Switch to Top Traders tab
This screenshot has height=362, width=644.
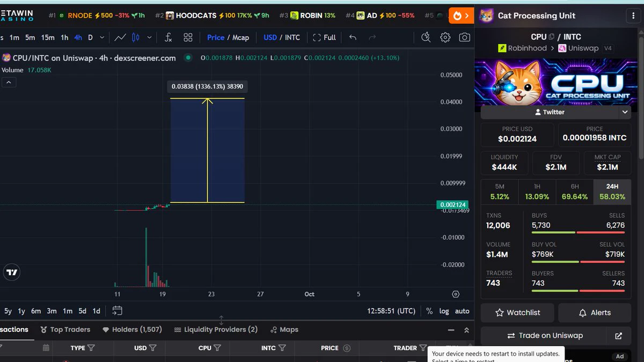coord(64,330)
